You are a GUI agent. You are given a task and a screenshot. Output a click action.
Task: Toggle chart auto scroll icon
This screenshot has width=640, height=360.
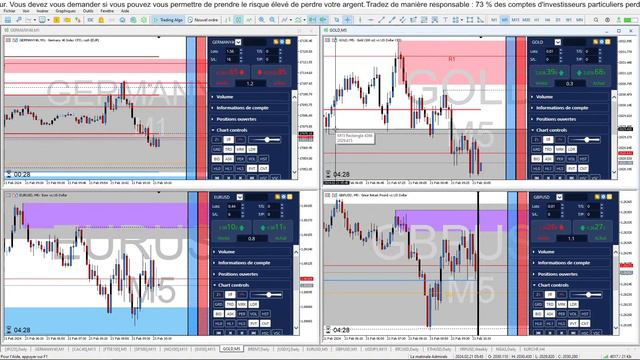[312, 20]
